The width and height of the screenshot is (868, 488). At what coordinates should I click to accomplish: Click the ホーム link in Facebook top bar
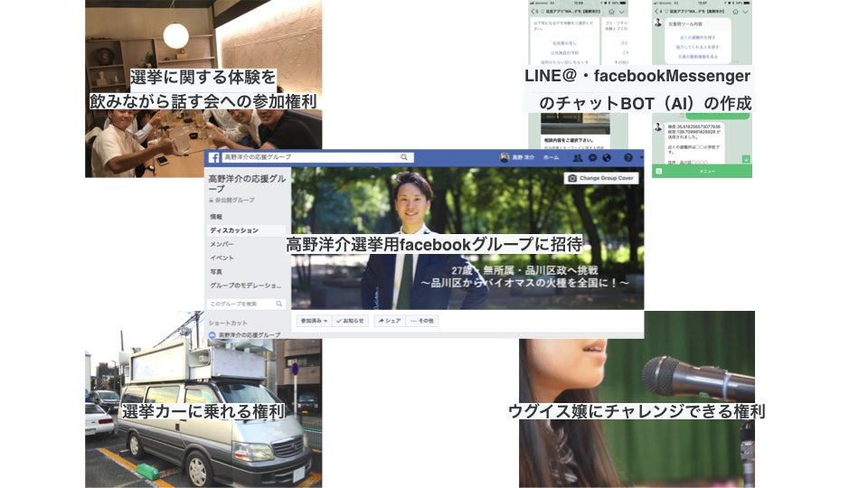551,157
